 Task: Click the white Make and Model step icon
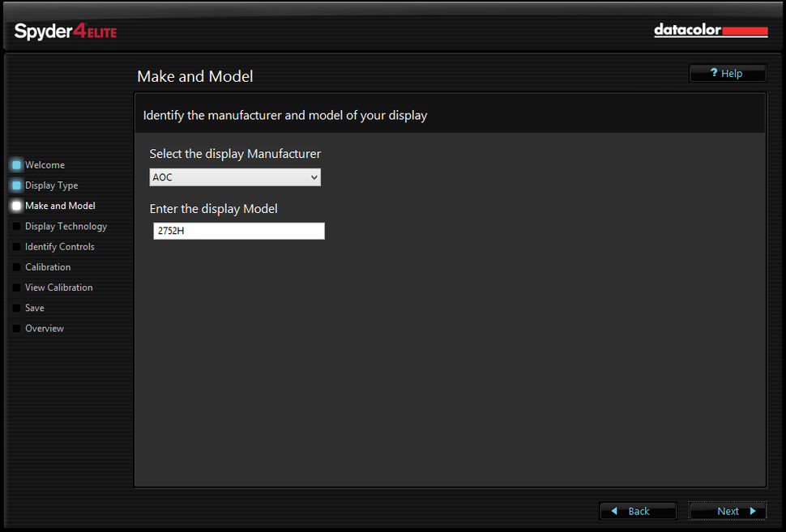click(x=15, y=205)
